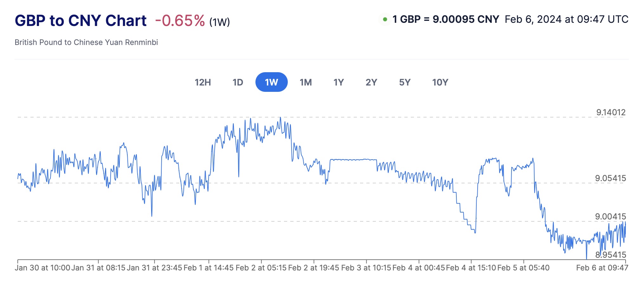Click the active 1W range button
Image resolution: width=644 pixels, height=285 pixels.
[x=271, y=82]
